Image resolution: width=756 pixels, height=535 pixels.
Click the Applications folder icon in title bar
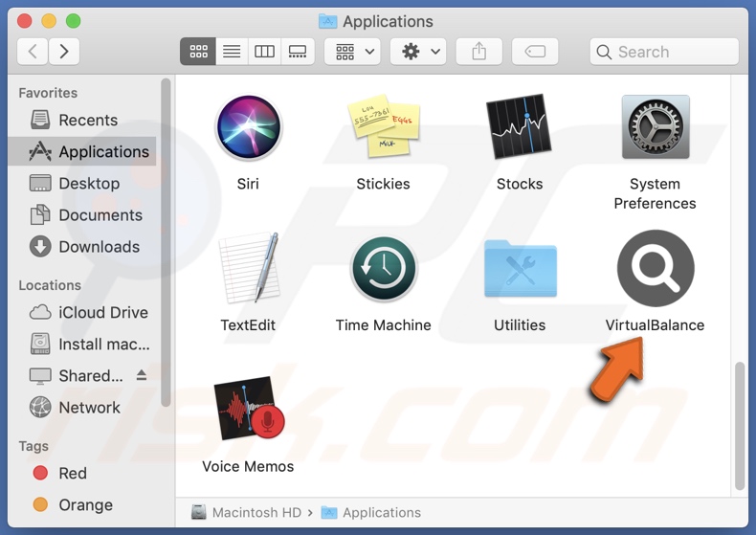[328, 21]
